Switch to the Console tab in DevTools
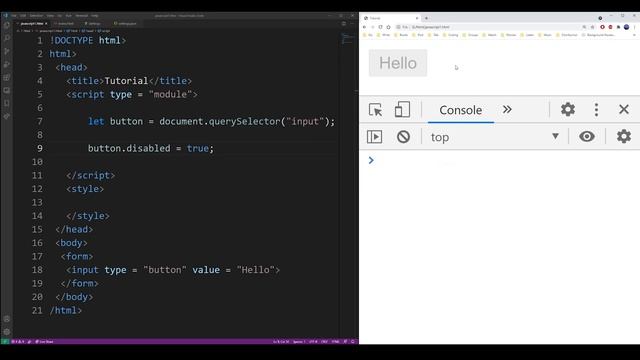 (x=460, y=110)
